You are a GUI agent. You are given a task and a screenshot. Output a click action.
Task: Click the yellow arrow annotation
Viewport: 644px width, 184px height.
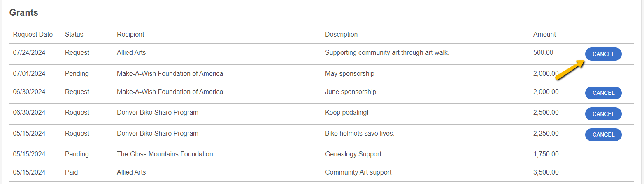tap(570, 69)
